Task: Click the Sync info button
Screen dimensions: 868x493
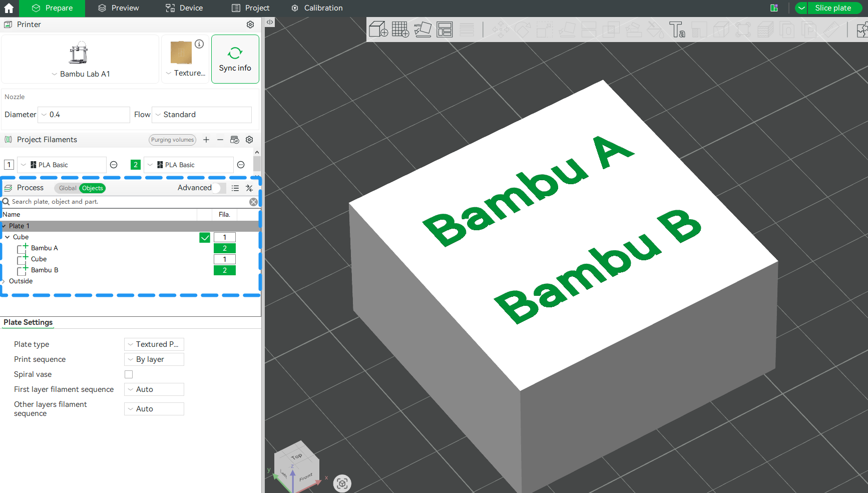Action: tap(235, 59)
